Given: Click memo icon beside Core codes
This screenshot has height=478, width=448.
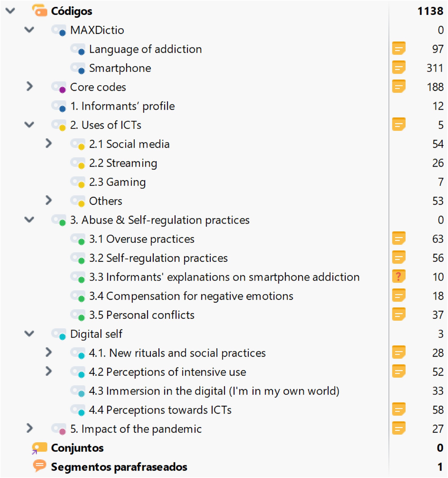Looking at the screenshot, I should (398, 87).
